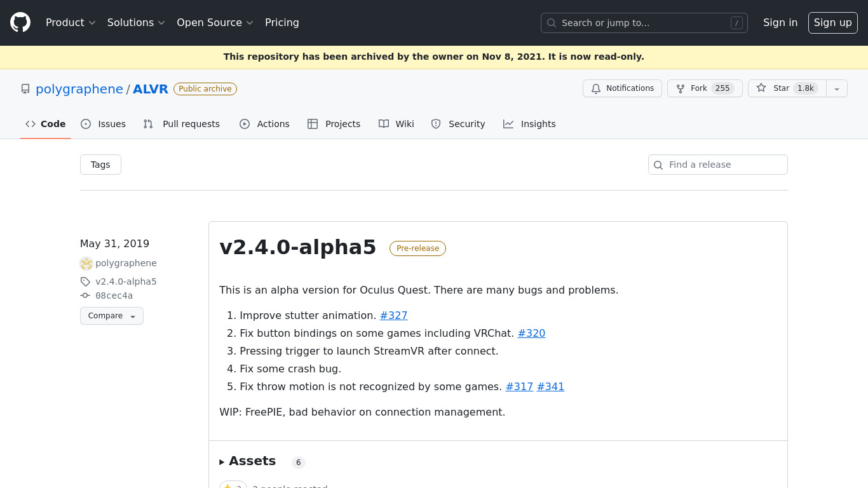
Task: Open issue #327 link
Action: tap(393, 315)
